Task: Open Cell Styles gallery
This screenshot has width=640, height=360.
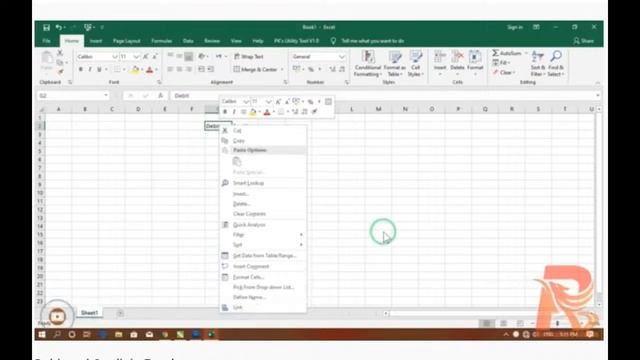Action: [x=416, y=64]
